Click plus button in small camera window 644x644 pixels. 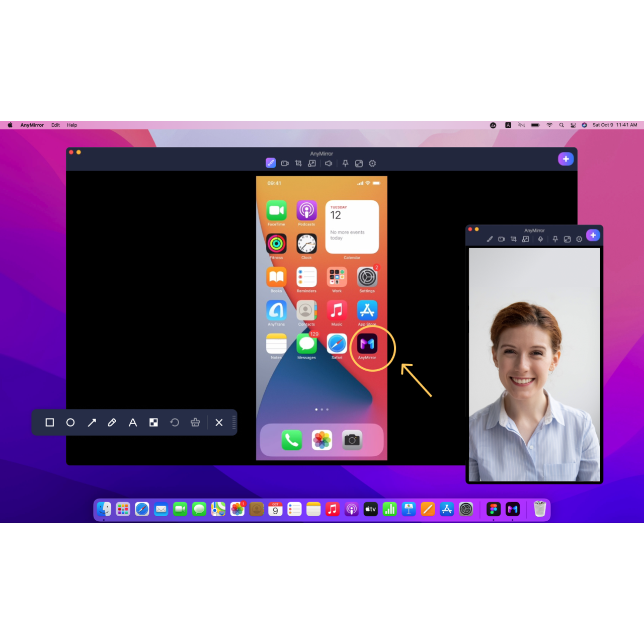[593, 235]
